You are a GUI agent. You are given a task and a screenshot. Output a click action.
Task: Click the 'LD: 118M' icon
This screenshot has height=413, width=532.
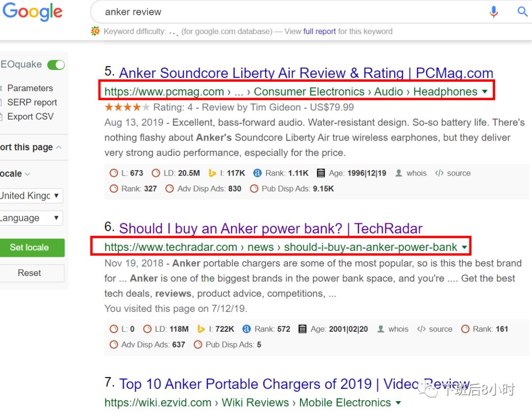pos(147,329)
